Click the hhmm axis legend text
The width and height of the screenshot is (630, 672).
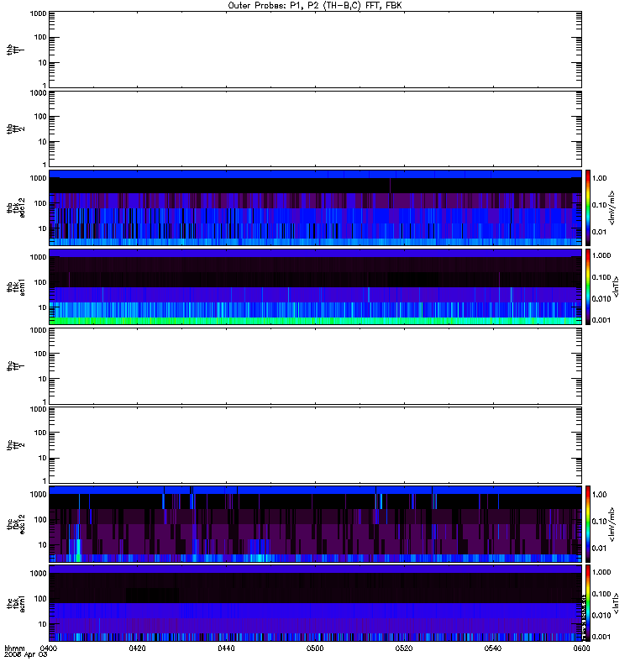(x=14, y=648)
